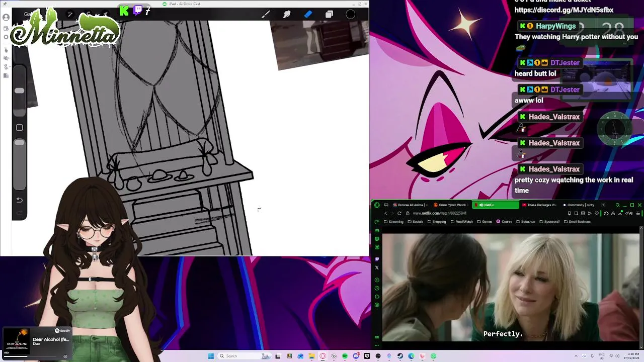The height and width of the screenshot is (362, 644).
Task: Open the Small Business bookmarks folder
Action: click(577, 222)
